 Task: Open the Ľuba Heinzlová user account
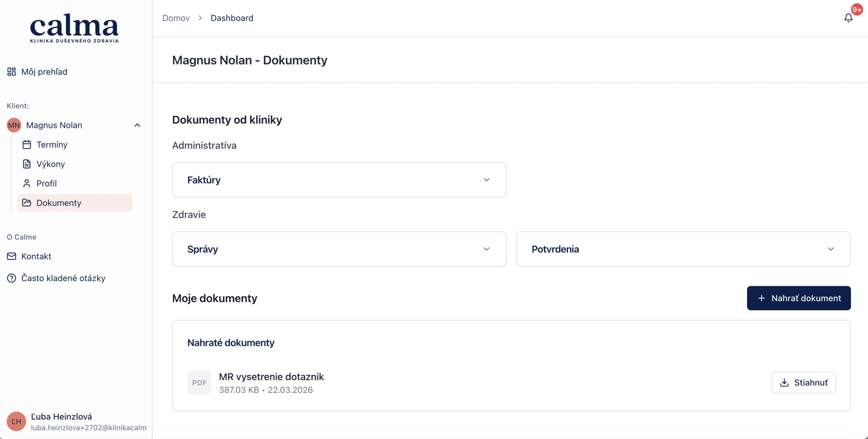61,421
